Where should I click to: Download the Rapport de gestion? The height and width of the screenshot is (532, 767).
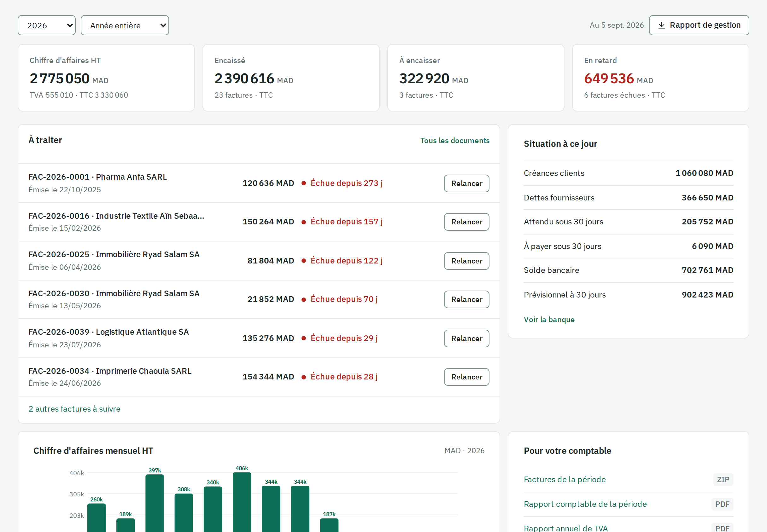[699, 25]
